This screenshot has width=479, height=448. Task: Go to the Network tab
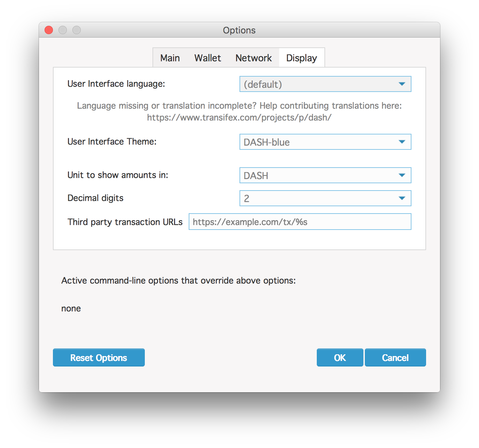[253, 58]
